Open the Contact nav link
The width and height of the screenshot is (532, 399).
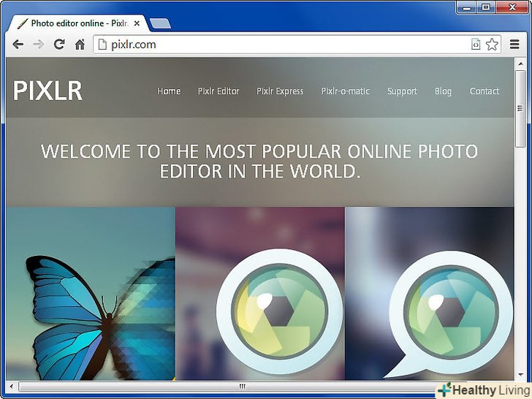point(484,91)
